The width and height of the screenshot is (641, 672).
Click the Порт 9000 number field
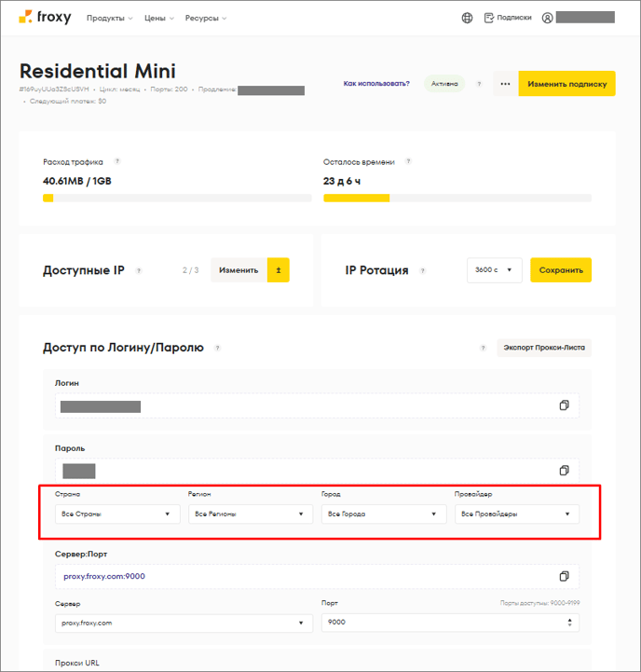(450, 623)
